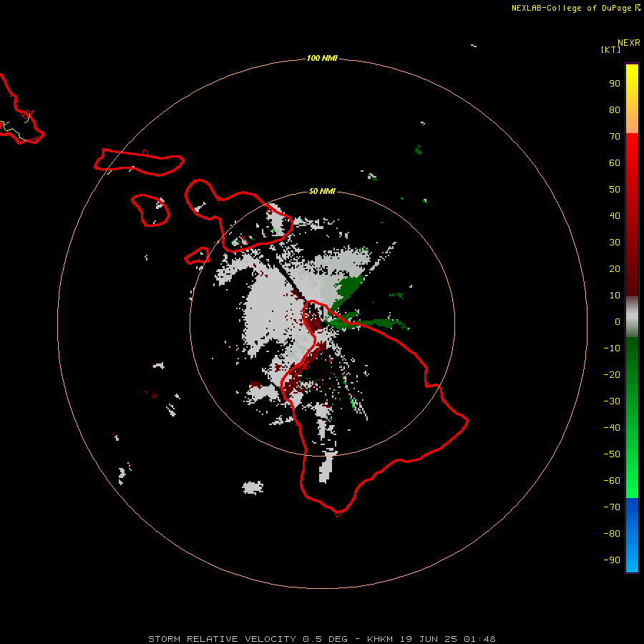Click the 0.5 DEG elevation angle text
This screenshot has width=644, height=644.
[326, 639]
